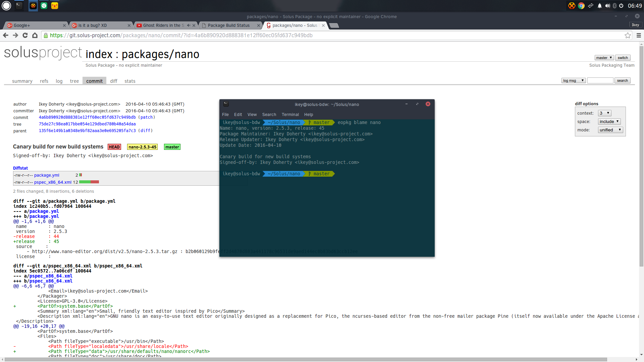The width and height of the screenshot is (644, 362).
Task: Open the patch link
Action: click(x=147, y=117)
